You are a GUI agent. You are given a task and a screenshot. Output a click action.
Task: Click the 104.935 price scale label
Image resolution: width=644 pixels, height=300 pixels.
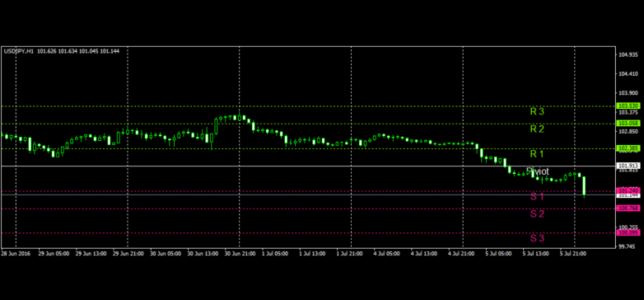pos(628,54)
